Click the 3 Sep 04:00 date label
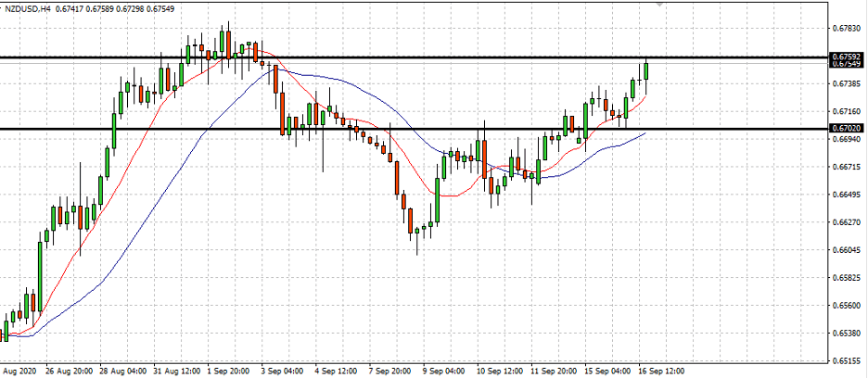The image size is (868, 378). coord(283,370)
